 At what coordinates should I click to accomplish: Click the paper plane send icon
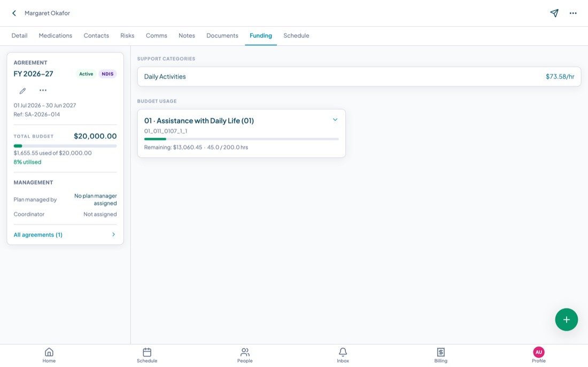554,13
